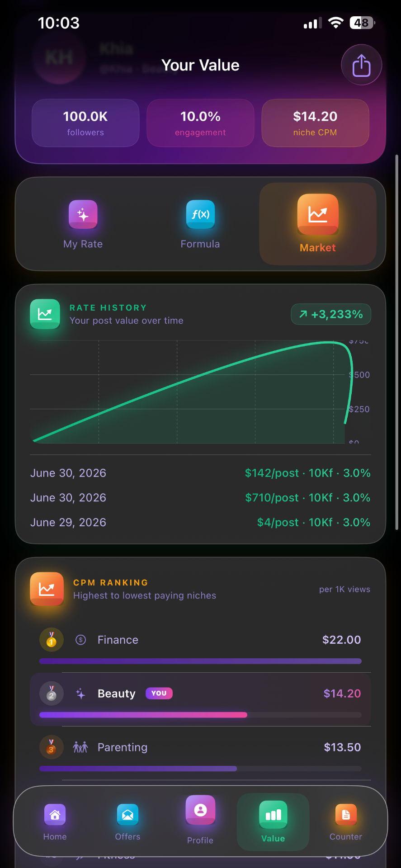Click the CPM Ranking orange icon
Screen dimensions: 401x868
[x=47, y=589]
